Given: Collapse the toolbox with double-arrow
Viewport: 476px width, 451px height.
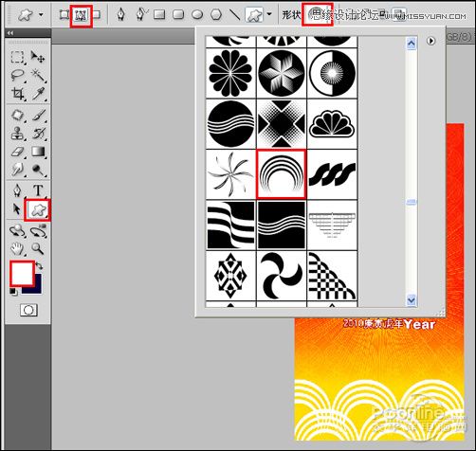Looking at the screenshot, I should (10, 32).
